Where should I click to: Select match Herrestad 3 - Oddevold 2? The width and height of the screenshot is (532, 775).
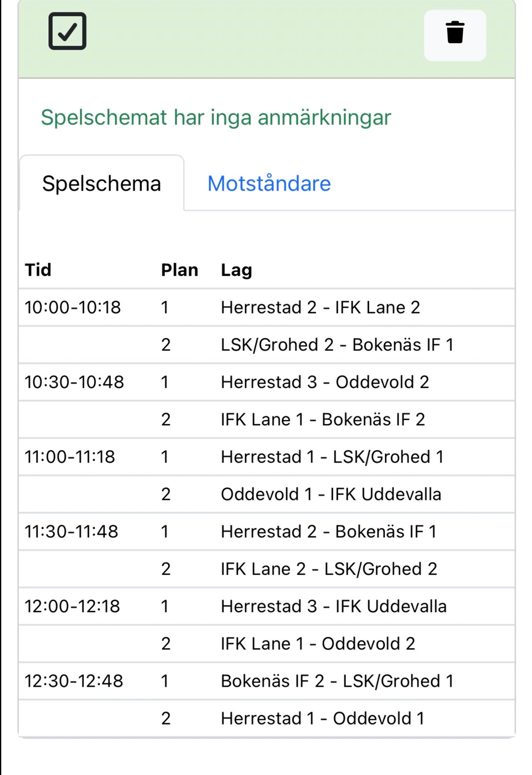[325, 382]
